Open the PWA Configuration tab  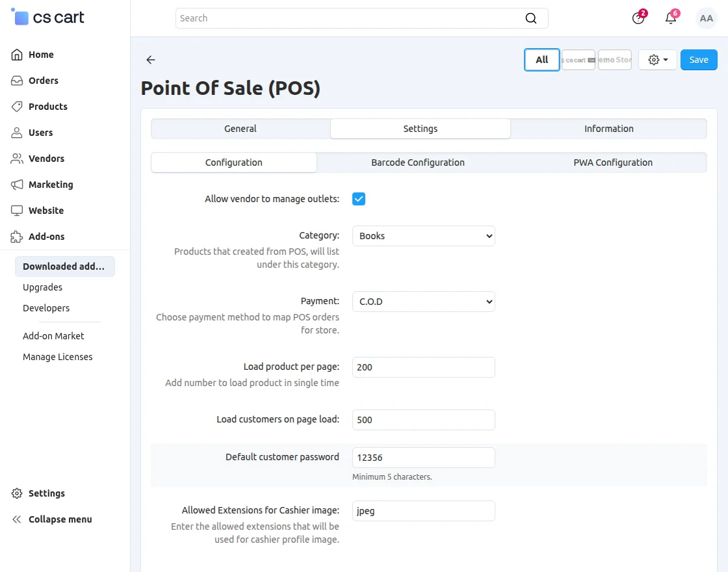(x=613, y=162)
